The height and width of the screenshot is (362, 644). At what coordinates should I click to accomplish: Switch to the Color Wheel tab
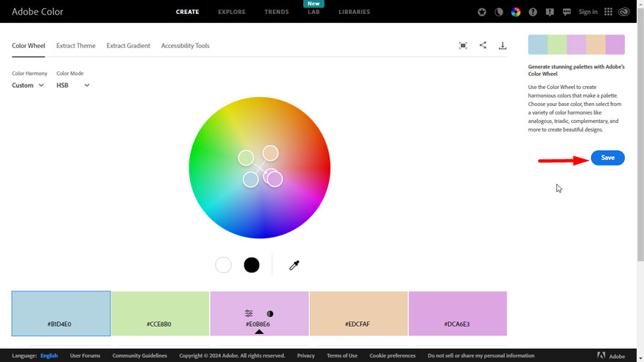(29, 46)
